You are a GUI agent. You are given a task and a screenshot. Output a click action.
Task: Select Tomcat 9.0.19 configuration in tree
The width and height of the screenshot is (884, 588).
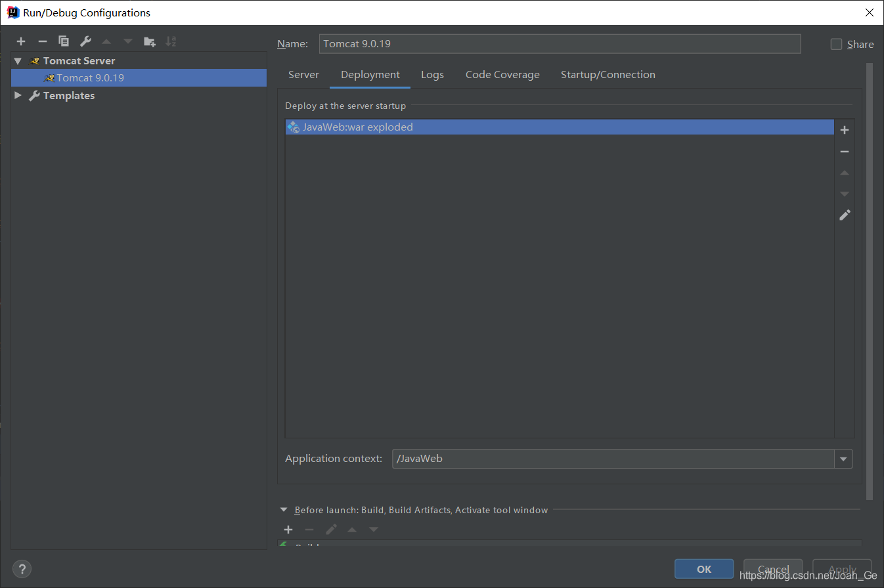tap(139, 78)
